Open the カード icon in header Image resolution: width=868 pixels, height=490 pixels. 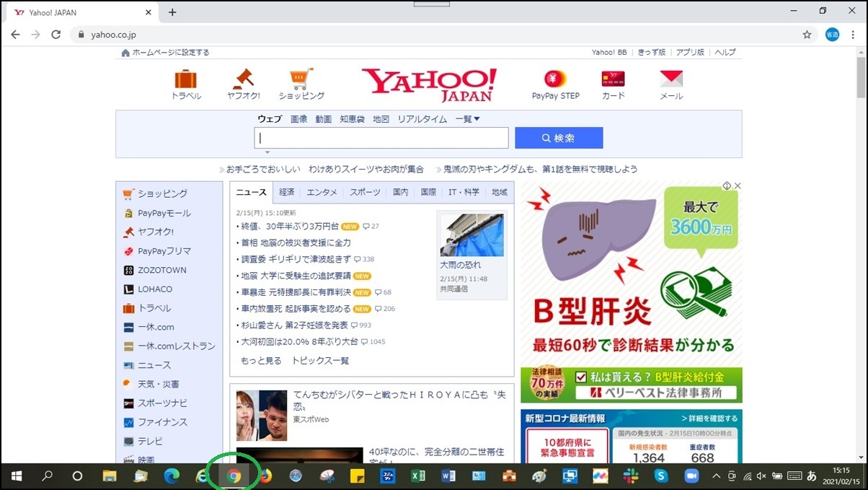(x=614, y=79)
